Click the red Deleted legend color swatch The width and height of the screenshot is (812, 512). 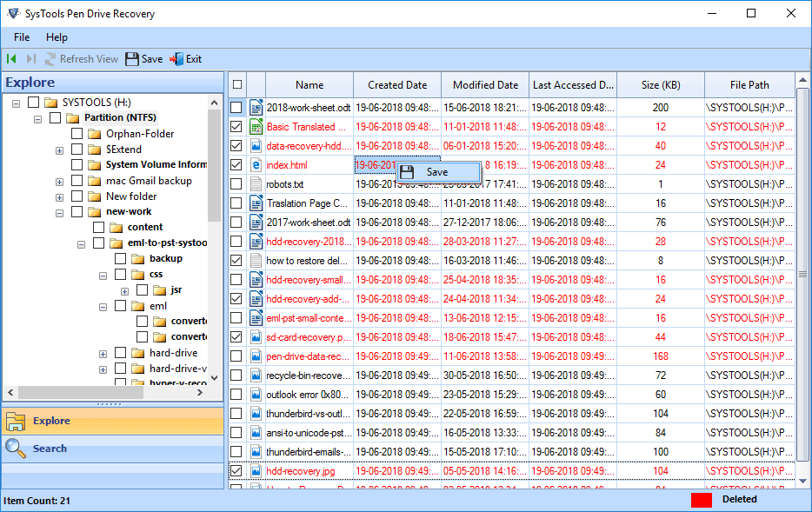click(702, 500)
